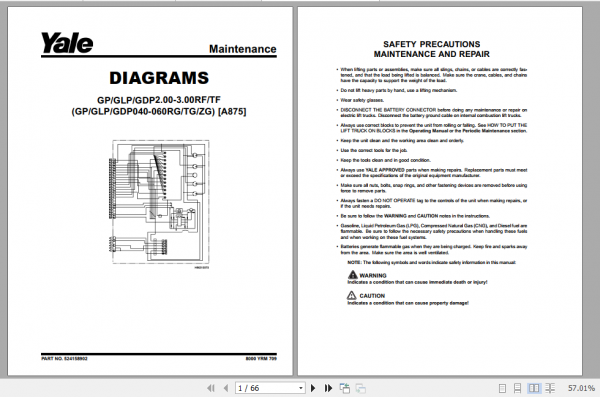Click the [A875] model code line
This screenshot has height=397, width=600.
coord(159,112)
